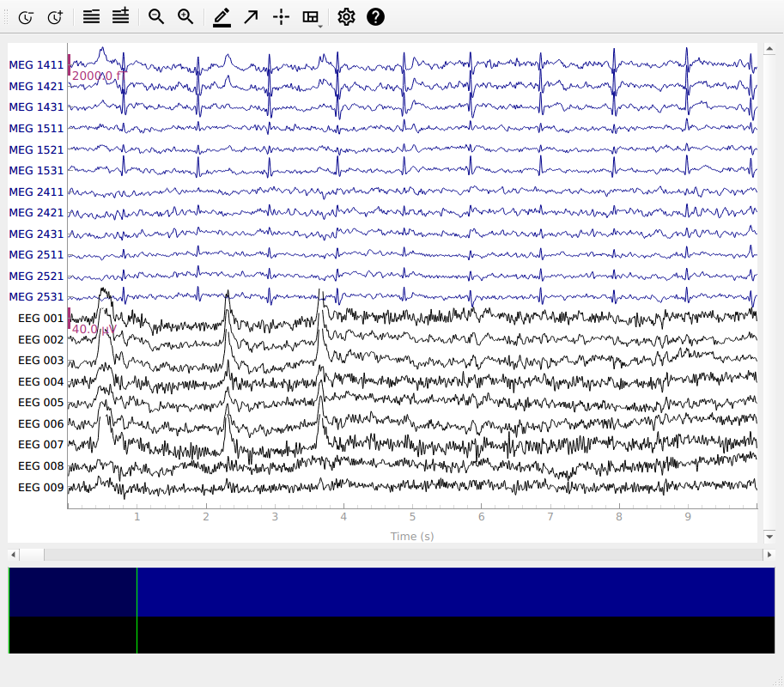784x687 pixels.
Task: Toggle the crosshair tool
Action: coord(281,16)
